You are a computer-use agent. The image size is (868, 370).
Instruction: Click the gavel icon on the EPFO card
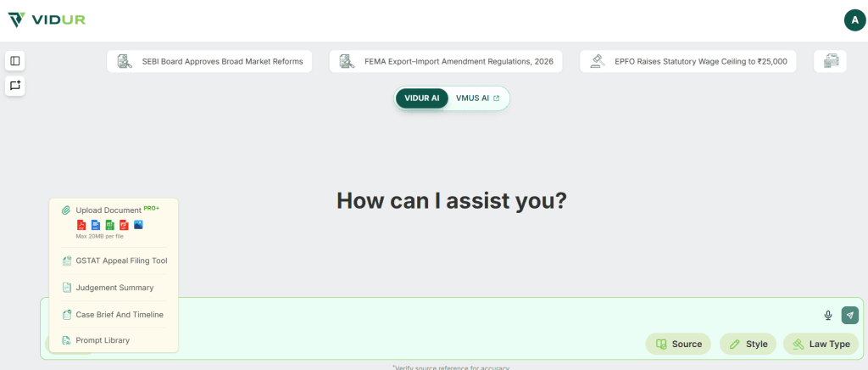[x=598, y=61]
